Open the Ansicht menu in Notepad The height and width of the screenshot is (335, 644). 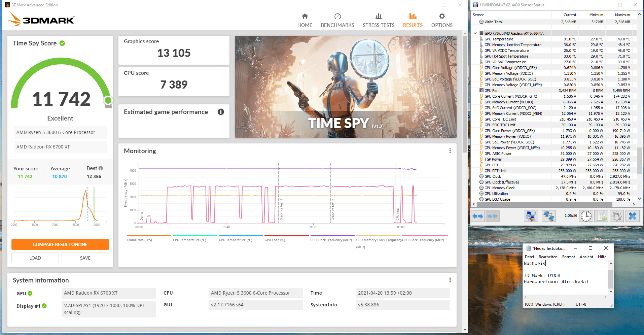[586, 257]
